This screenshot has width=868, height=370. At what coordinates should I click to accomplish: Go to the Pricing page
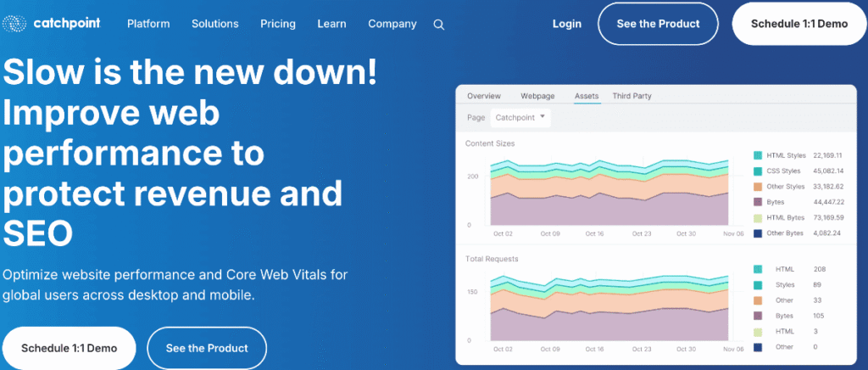pyautogui.click(x=278, y=24)
